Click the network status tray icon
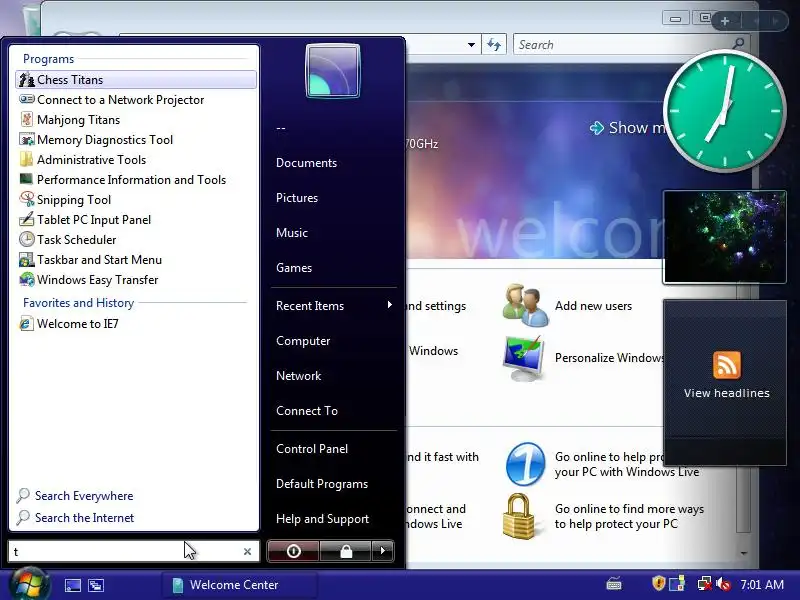Image resolution: width=800 pixels, height=600 pixels. point(705,583)
